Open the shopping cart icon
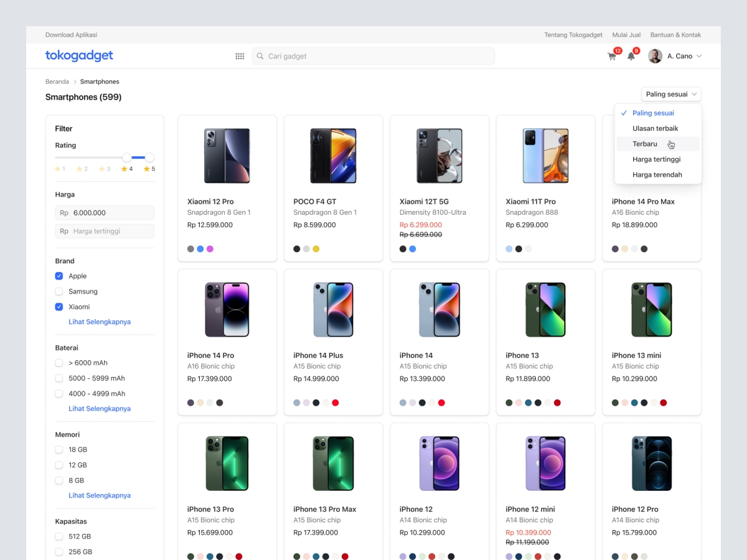 coord(612,56)
